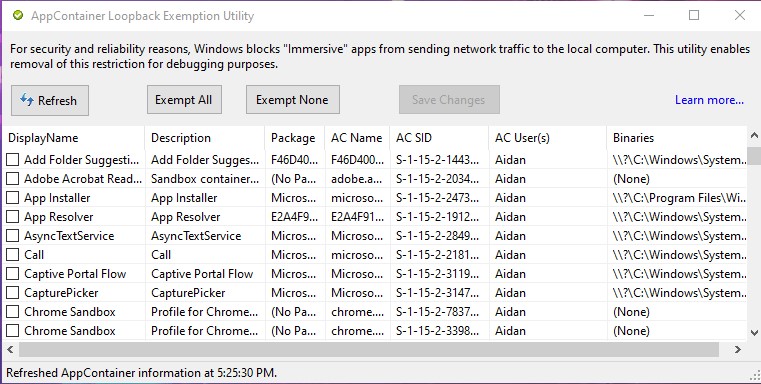761x384 pixels.
Task: Open the Learn more link
Action: pyautogui.click(x=709, y=100)
